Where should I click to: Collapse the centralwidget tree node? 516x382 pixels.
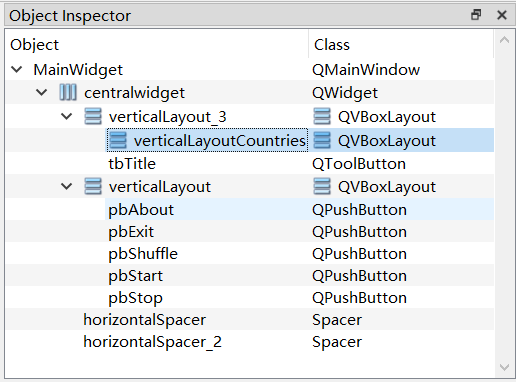tap(42, 92)
